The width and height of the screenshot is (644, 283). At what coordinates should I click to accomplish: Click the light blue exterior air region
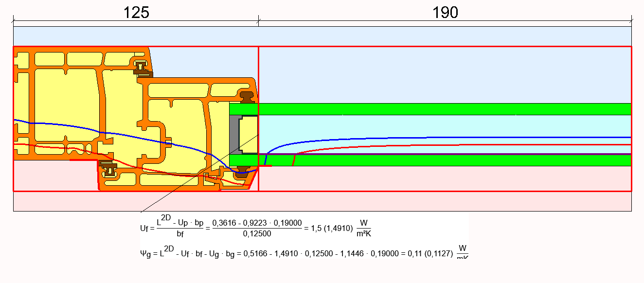438,73
